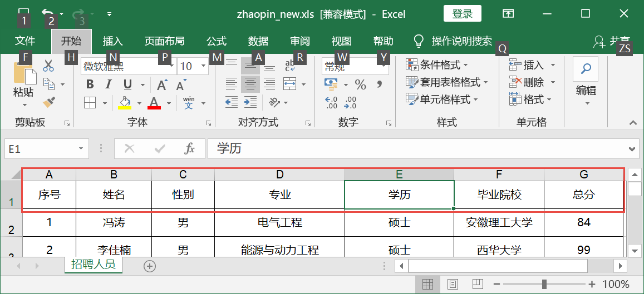Apply percent style number format

point(361,84)
